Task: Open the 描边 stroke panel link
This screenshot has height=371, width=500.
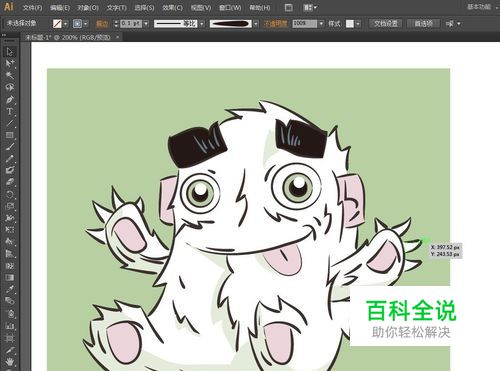Action: [102, 24]
